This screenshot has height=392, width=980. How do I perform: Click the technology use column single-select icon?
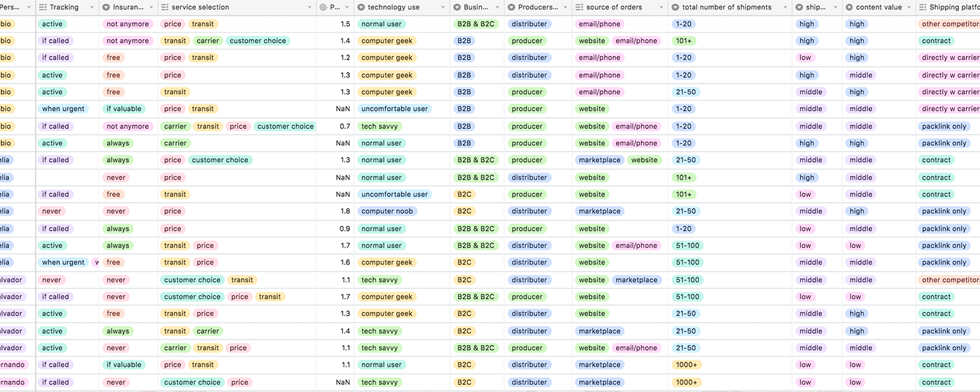click(360, 7)
